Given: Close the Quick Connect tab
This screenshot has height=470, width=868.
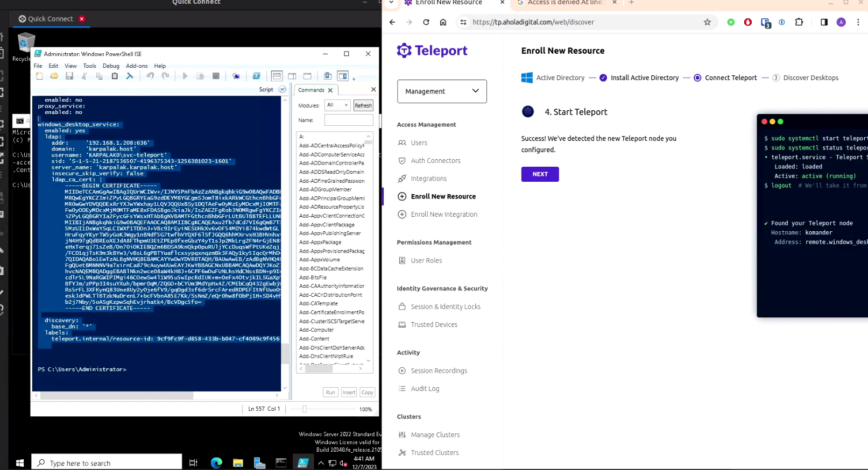Looking at the screenshot, I should coord(82,19).
